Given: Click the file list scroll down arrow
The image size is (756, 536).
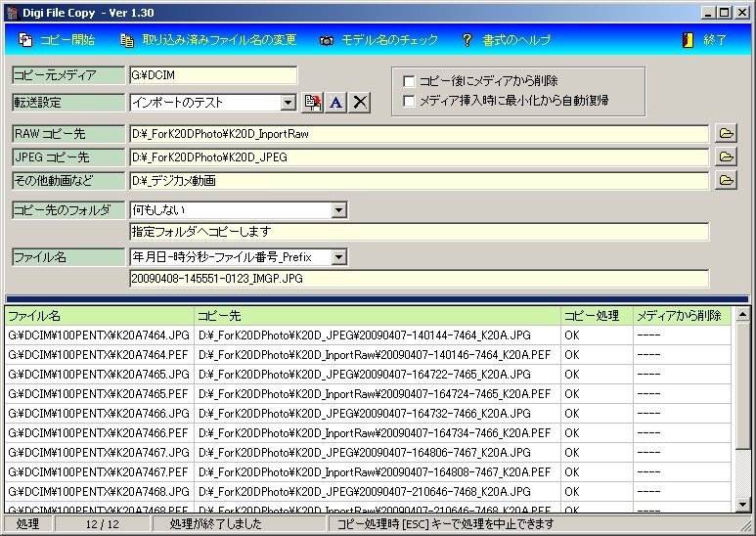Looking at the screenshot, I should pos(742,504).
